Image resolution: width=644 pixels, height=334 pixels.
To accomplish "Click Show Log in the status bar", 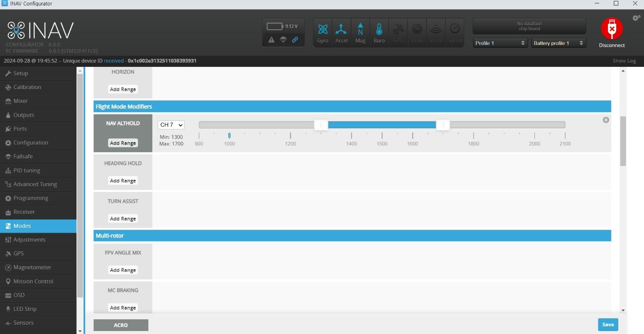I will click(624, 60).
